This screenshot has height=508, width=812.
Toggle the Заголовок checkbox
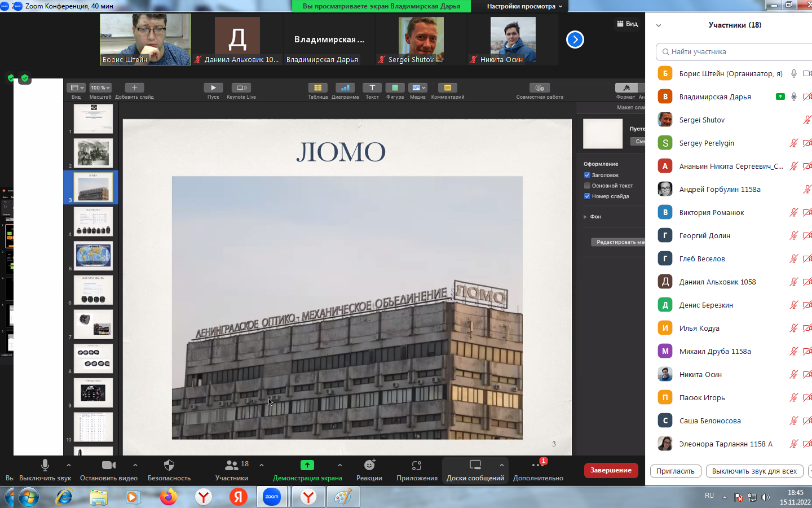click(587, 175)
